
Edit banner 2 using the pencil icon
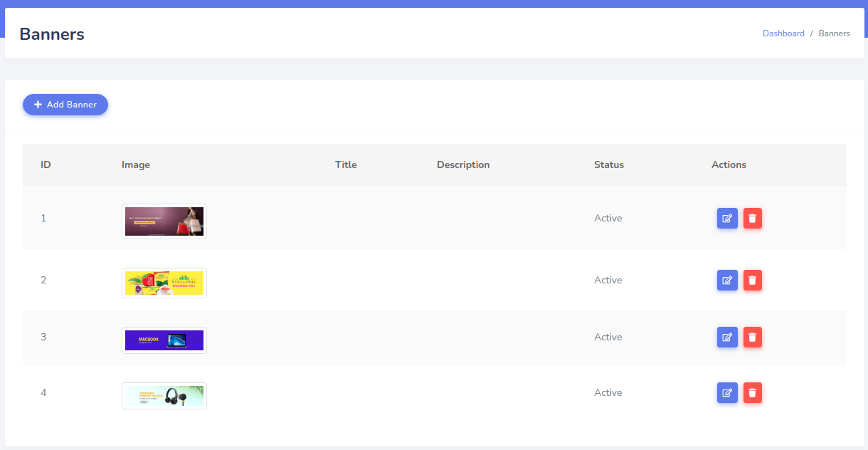click(727, 281)
